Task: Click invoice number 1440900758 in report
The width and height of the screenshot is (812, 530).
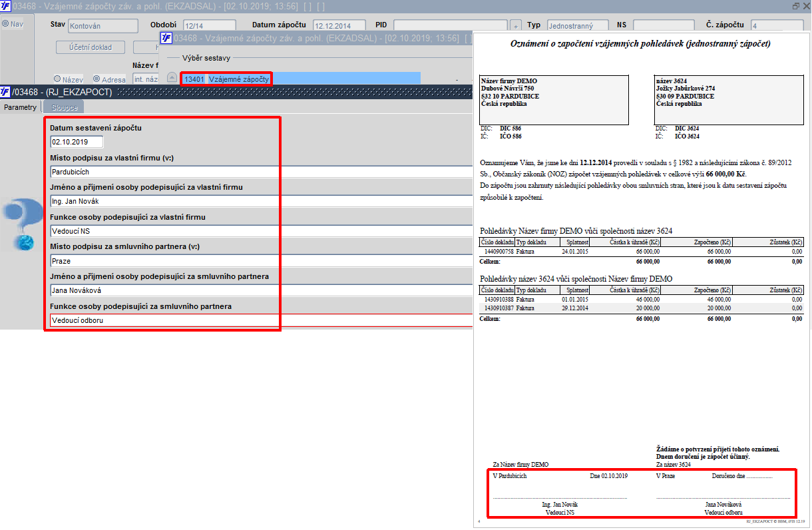Action: click(x=499, y=252)
